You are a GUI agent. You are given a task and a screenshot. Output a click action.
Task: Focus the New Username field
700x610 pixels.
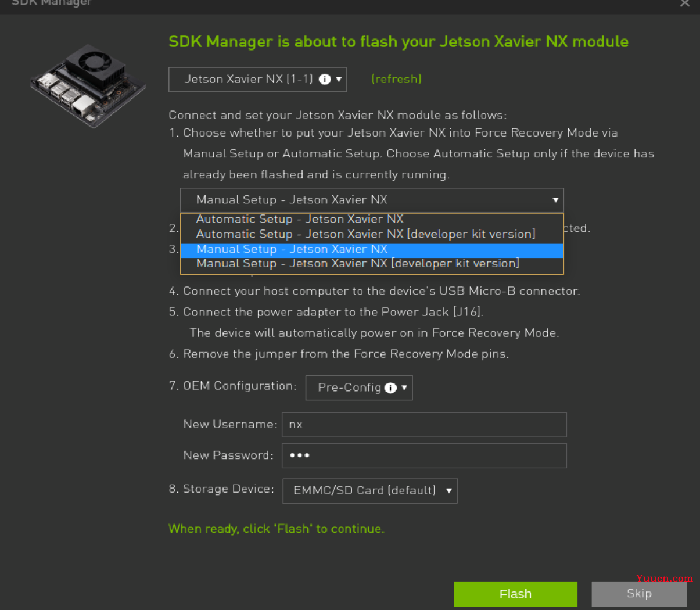click(x=424, y=425)
